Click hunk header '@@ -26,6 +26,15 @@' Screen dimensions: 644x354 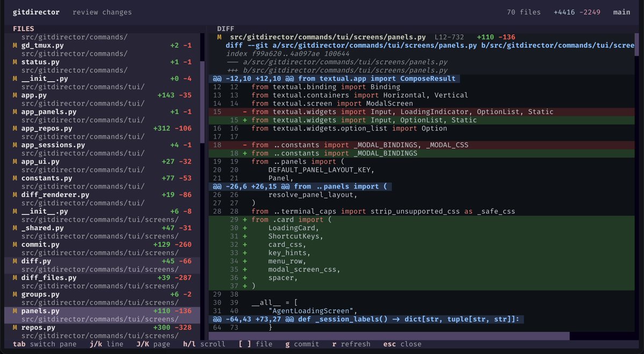pyautogui.click(x=300, y=186)
